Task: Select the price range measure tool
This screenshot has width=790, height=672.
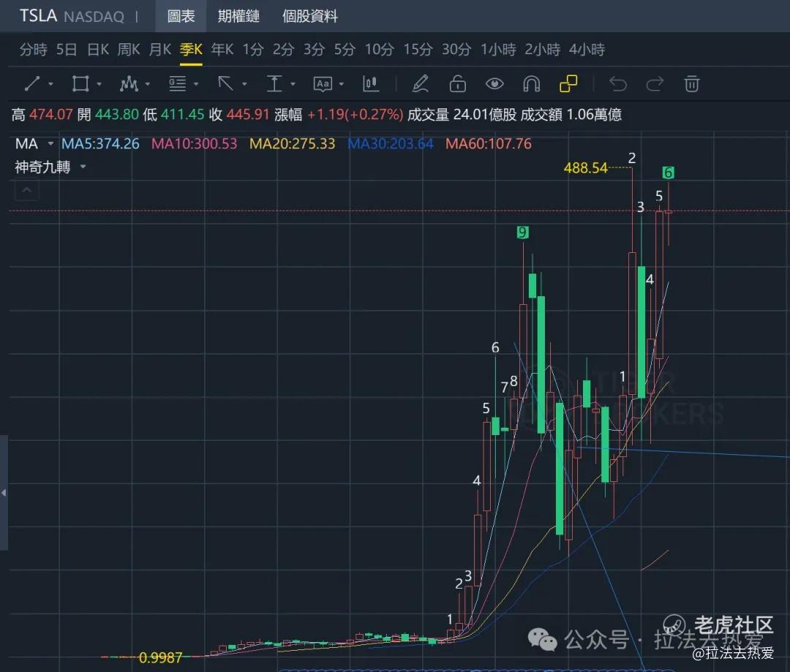Action: click(x=274, y=83)
